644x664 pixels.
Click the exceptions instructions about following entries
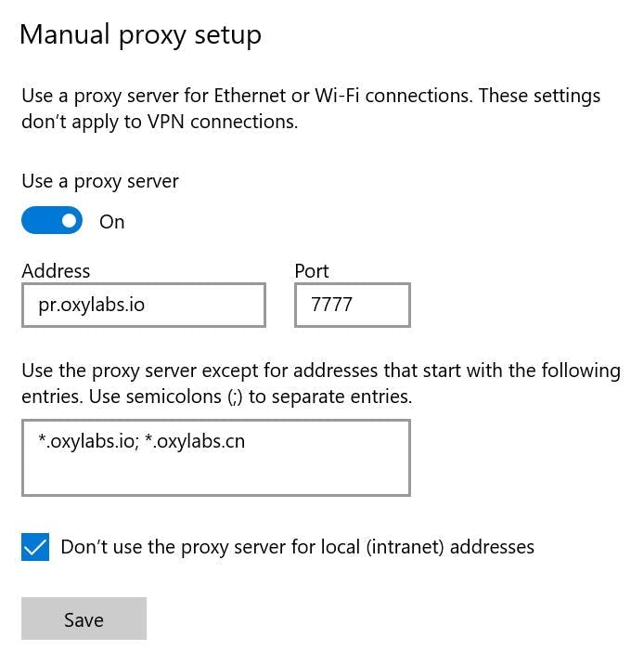[x=321, y=371]
